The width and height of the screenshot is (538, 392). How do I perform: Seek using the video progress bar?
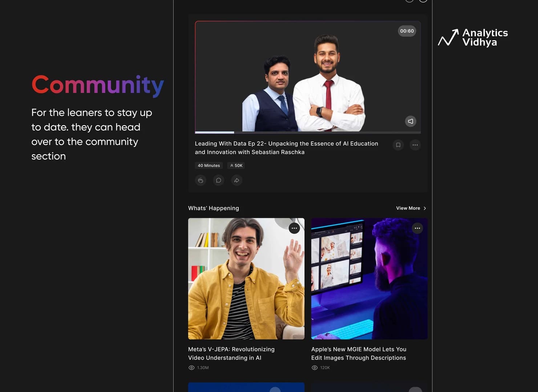[x=308, y=132]
